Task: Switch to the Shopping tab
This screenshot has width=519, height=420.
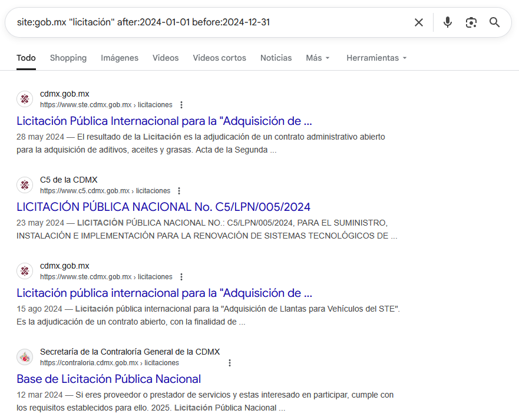Action: (68, 58)
